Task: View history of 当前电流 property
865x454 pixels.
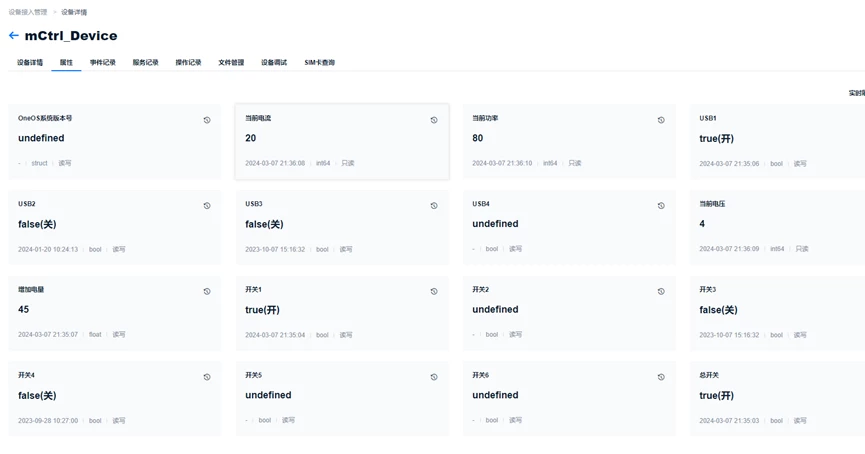Action: tap(434, 120)
